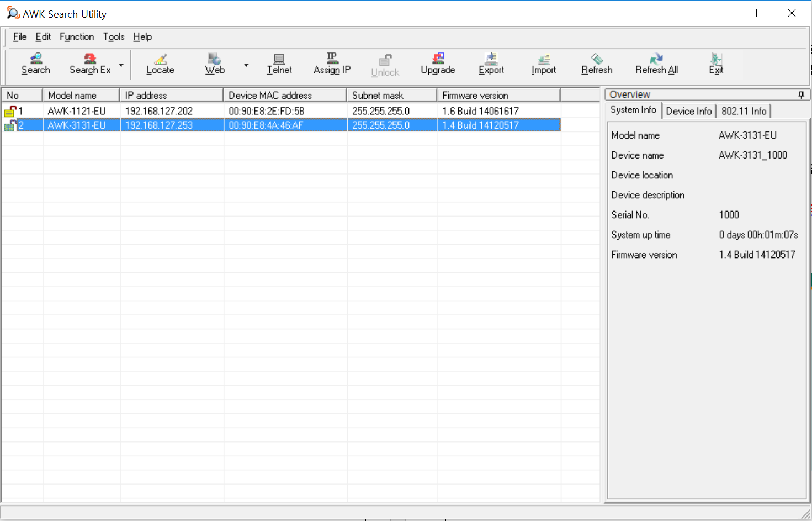Click IP address 192.168.127.202
The width and height of the screenshot is (812, 521).
click(x=159, y=111)
